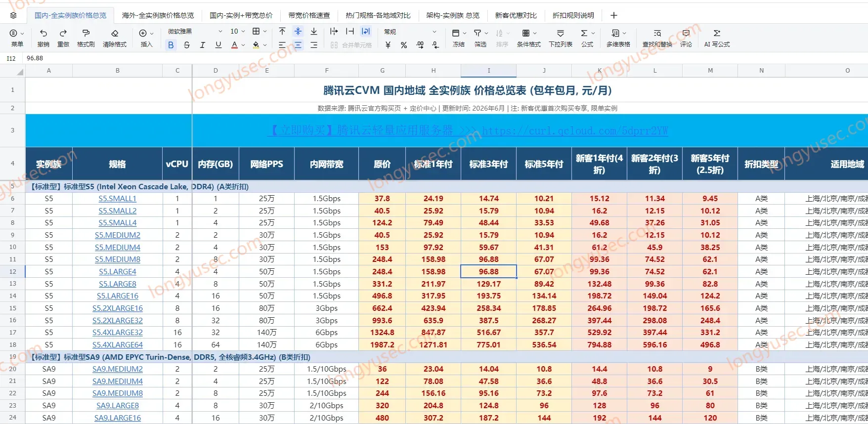Expand the cell borders dropdown
Screen dimensions: 868x424
265,32
